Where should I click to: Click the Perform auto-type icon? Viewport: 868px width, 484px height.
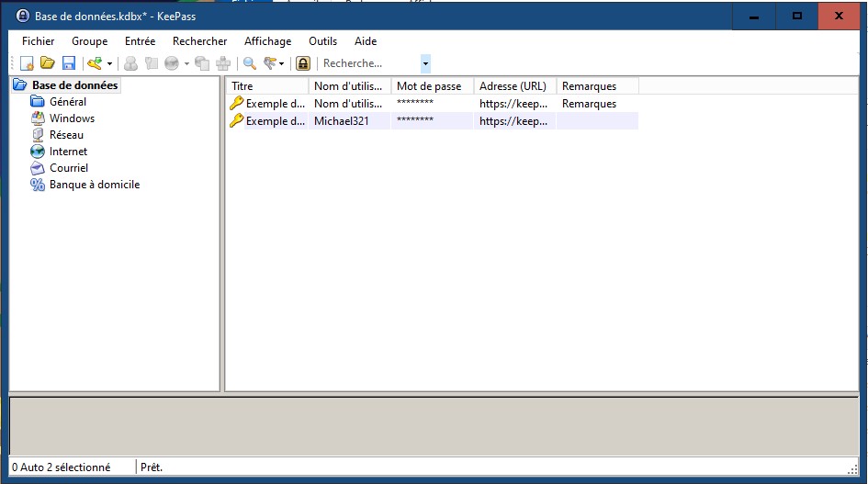pos(223,63)
